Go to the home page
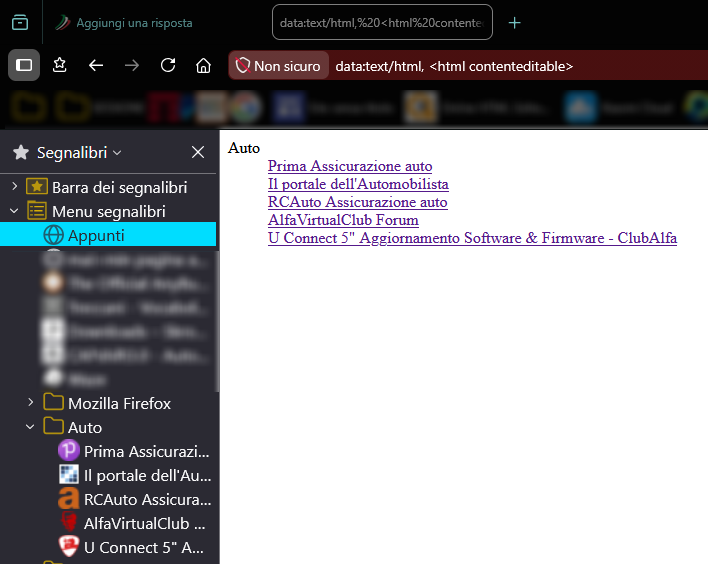708x564 pixels. coord(204,65)
